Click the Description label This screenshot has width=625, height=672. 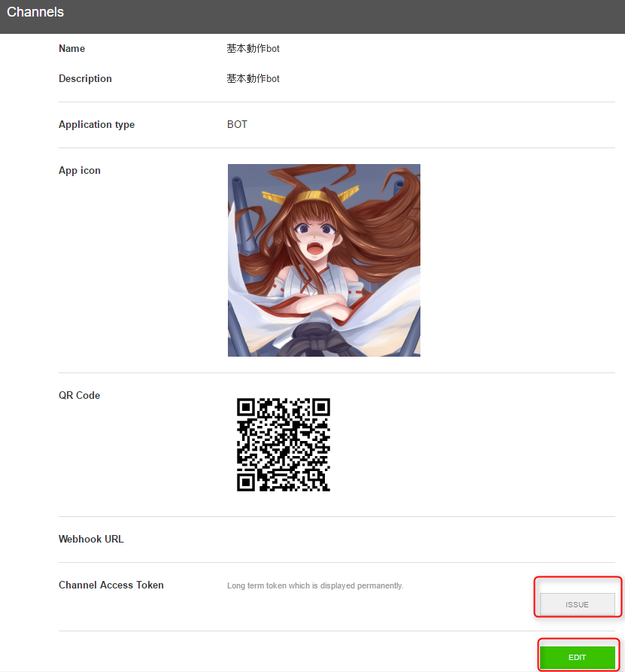pyautogui.click(x=85, y=78)
